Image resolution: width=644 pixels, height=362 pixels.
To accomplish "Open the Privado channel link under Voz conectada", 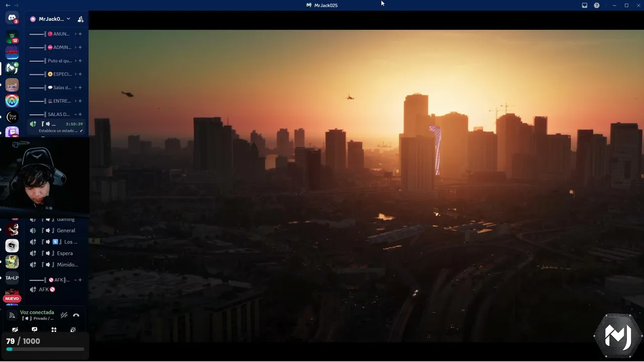I will coord(38,319).
